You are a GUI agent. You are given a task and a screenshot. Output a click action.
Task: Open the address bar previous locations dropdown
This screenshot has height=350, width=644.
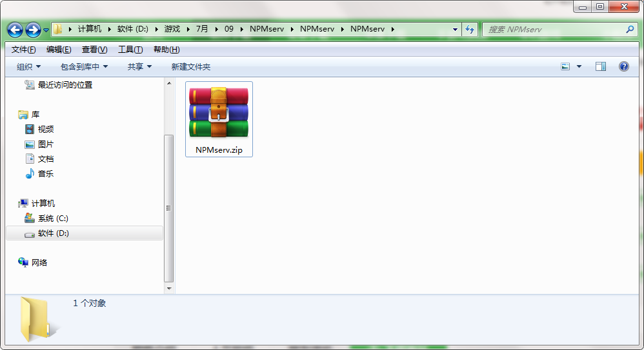coord(455,30)
